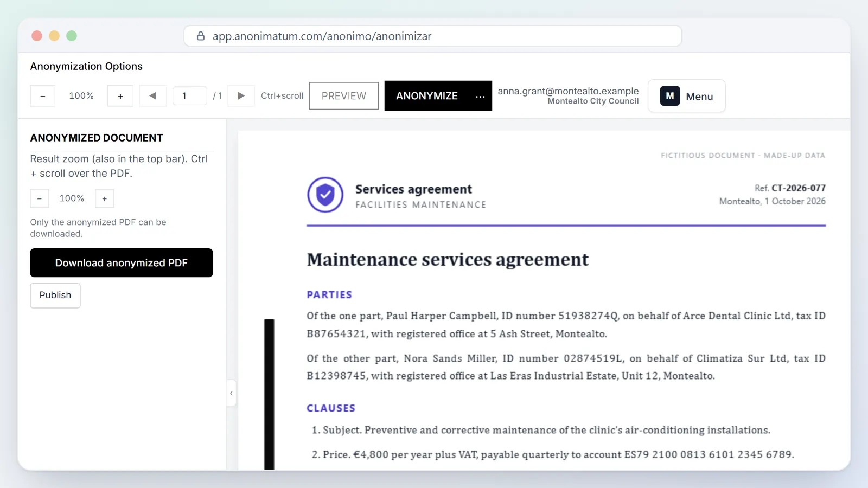Click the Ref. CT-2026-077 reference text

(790, 188)
